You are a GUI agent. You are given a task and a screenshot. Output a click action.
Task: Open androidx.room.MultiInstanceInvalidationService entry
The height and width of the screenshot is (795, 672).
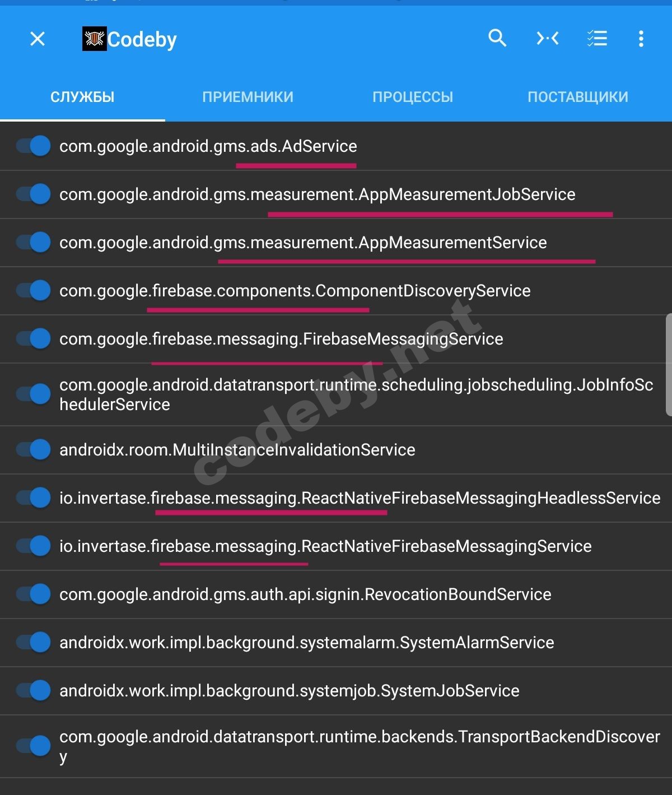coord(237,450)
